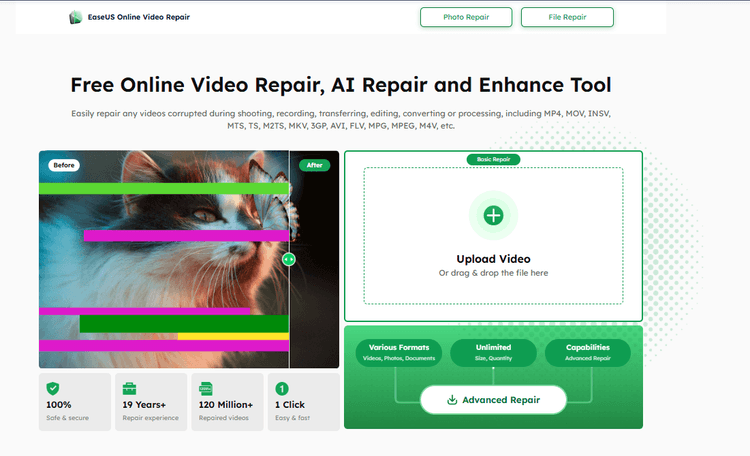This screenshot has width=750, height=456.
Task: Click the 'Repaired videos' caption
Action: tap(224, 418)
